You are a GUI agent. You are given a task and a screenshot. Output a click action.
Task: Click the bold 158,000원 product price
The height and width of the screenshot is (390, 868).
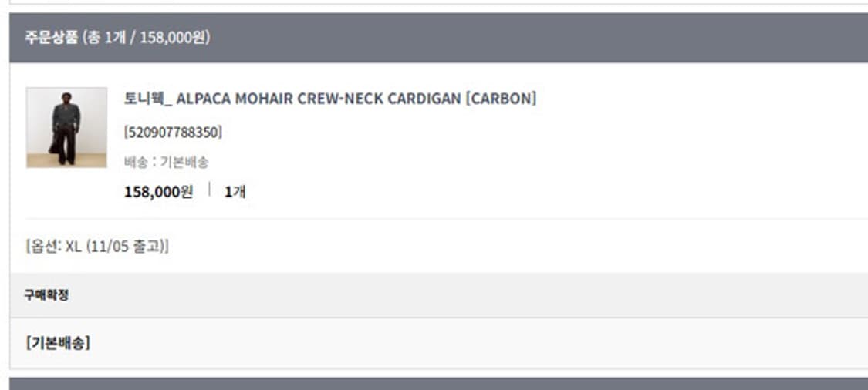pos(158,192)
